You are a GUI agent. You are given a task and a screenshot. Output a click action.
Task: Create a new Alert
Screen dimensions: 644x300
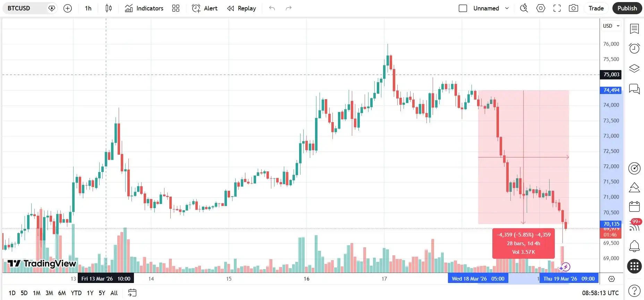[204, 8]
